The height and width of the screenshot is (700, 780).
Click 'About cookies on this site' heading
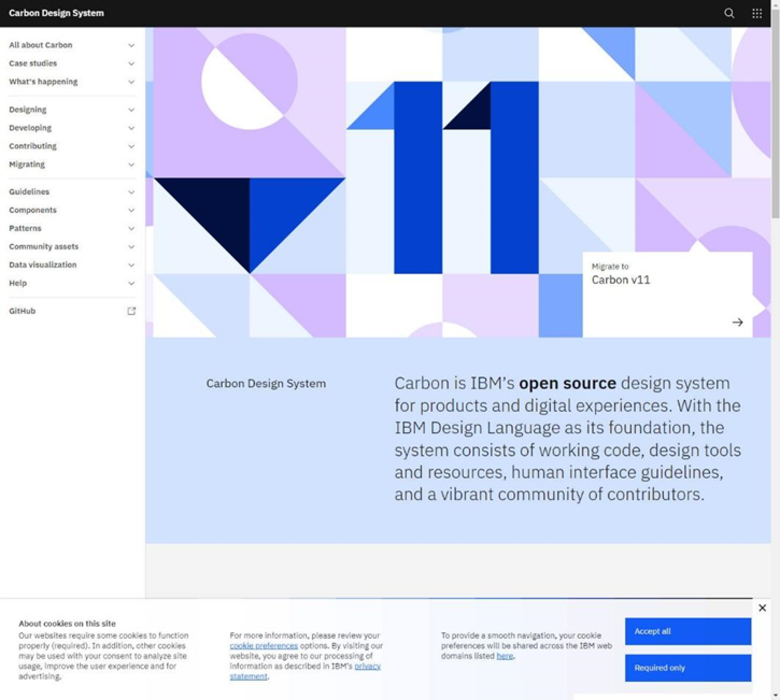(x=67, y=624)
